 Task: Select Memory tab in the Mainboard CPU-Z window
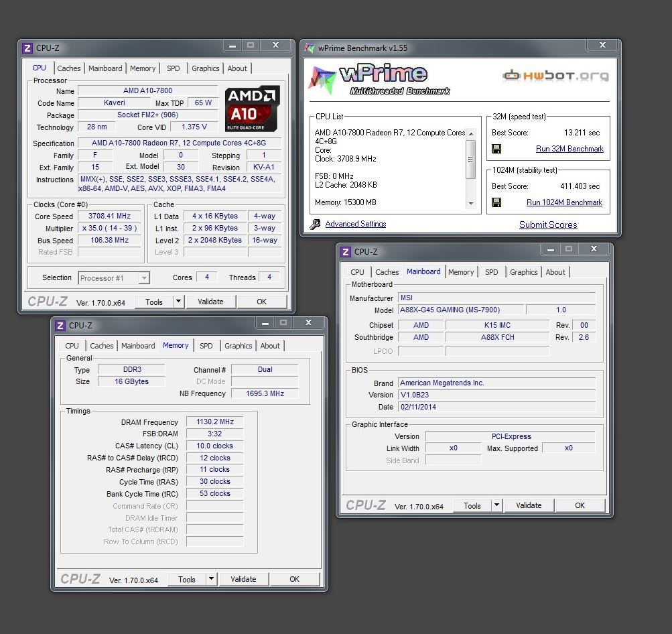point(461,272)
